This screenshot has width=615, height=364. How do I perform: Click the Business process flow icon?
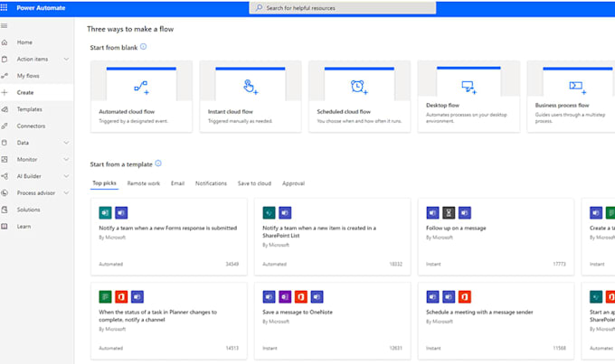[x=577, y=87]
